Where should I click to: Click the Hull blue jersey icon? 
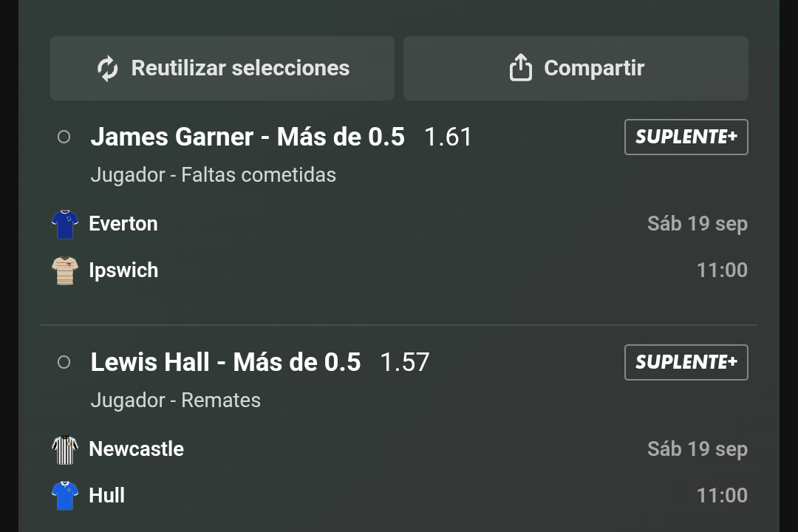pyautogui.click(x=65, y=496)
